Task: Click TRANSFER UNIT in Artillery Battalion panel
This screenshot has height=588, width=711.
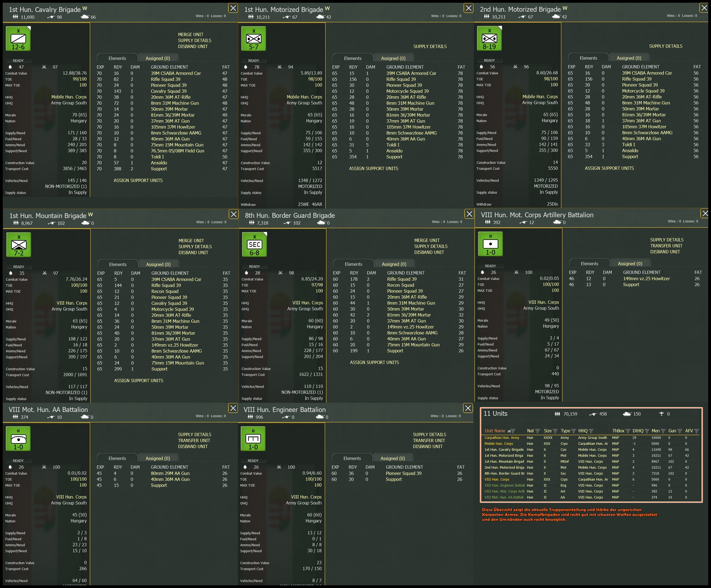Action: [x=666, y=246]
